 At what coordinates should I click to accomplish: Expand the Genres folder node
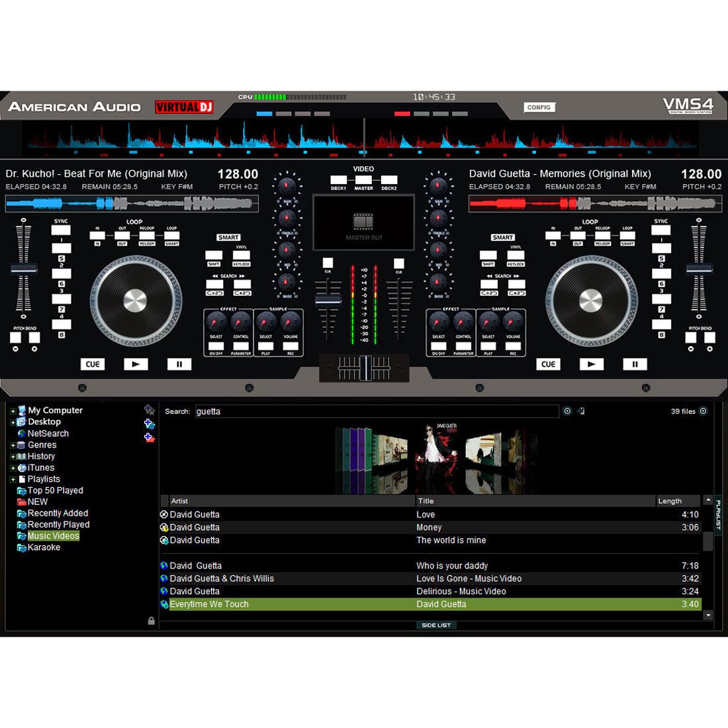click(x=13, y=445)
